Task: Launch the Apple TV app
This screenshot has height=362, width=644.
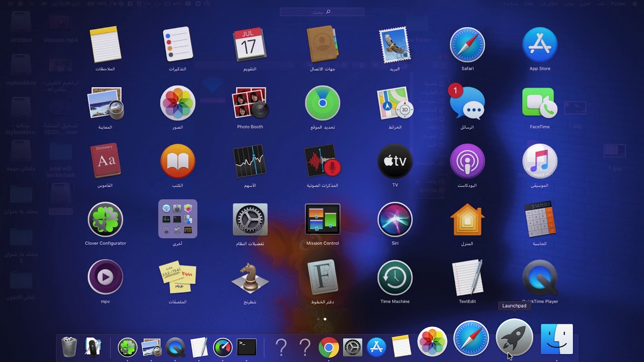Action: point(395,161)
